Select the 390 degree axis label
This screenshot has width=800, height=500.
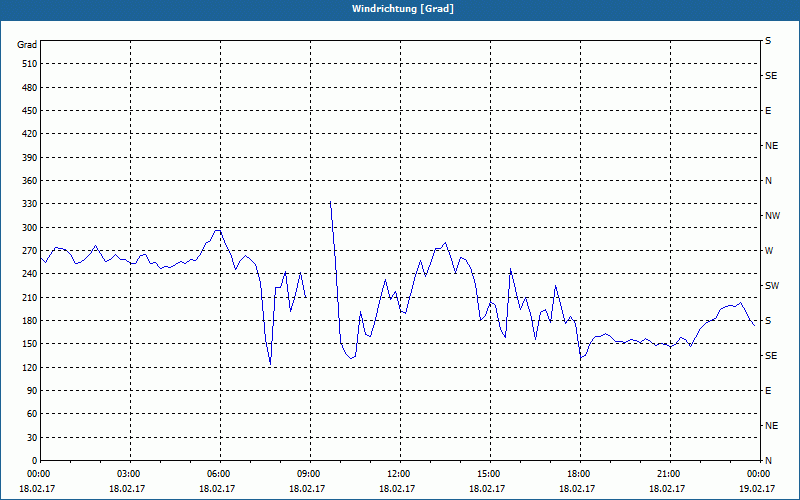30,158
